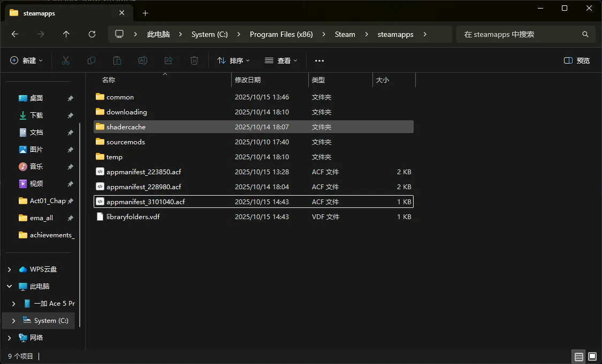Refresh the current folder view
The height and width of the screenshot is (364, 602).
point(92,34)
